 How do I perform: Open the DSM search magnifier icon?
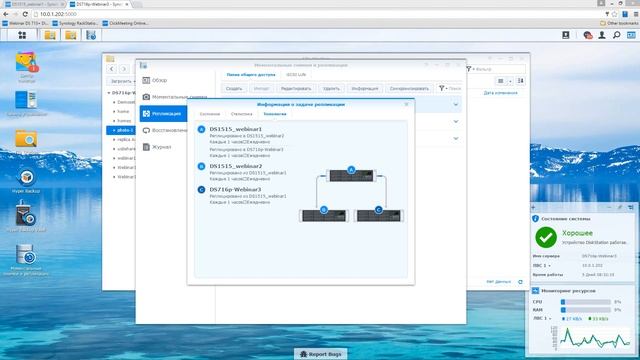click(x=617, y=36)
